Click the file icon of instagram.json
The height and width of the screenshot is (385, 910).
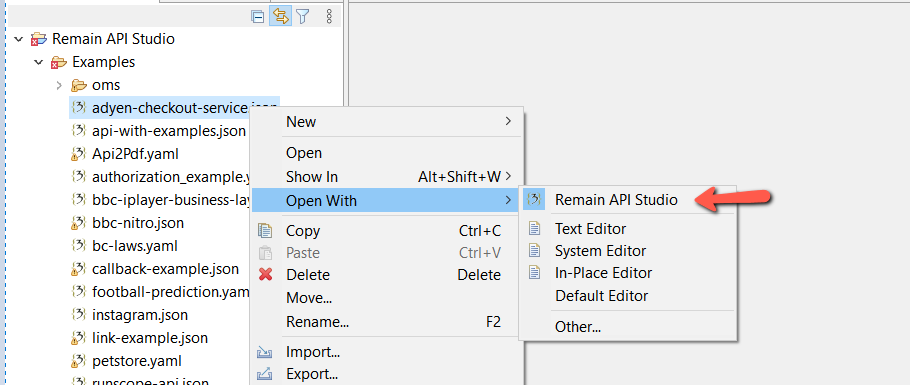[x=78, y=315]
